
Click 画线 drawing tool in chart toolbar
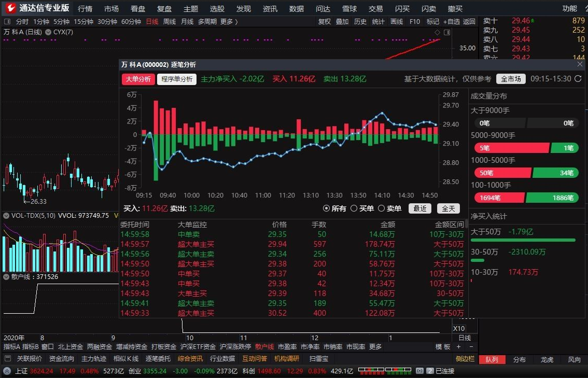click(x=396, y=22)
